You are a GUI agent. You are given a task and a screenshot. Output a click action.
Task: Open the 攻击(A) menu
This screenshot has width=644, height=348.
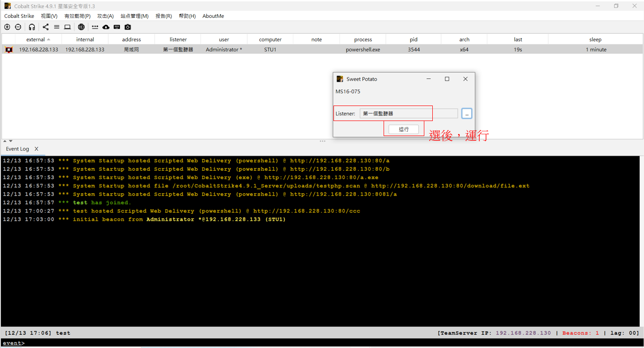tap(105, 16)
